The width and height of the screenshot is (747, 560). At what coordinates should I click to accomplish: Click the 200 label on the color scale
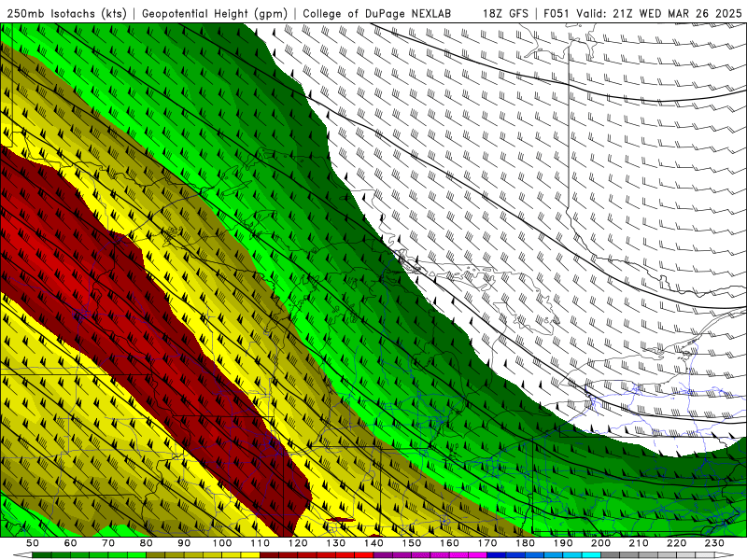point(600,543)
